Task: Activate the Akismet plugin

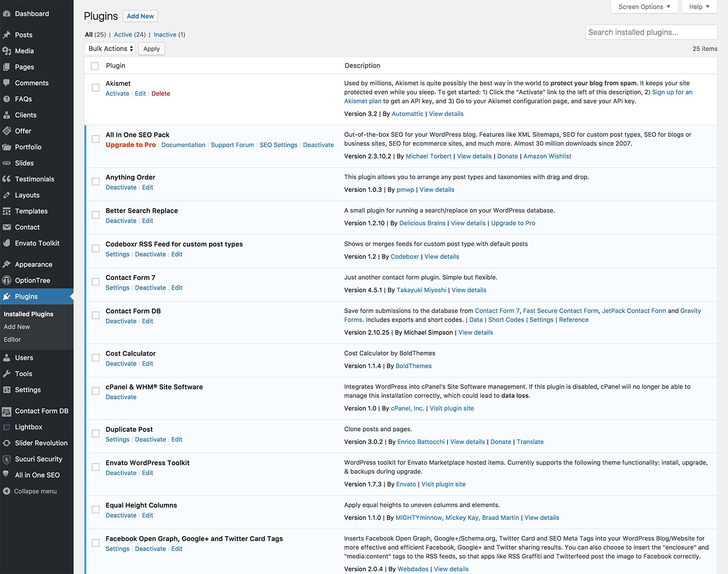Action: (x=117, y=94)
